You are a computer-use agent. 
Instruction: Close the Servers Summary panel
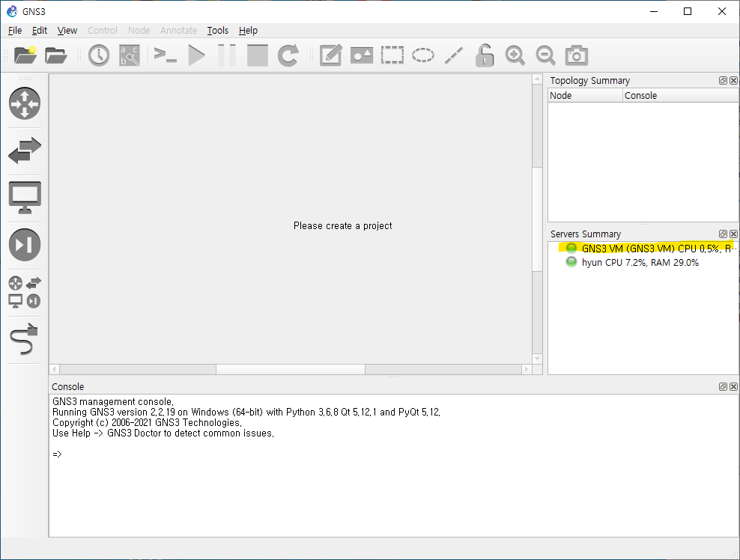point(733,234)
